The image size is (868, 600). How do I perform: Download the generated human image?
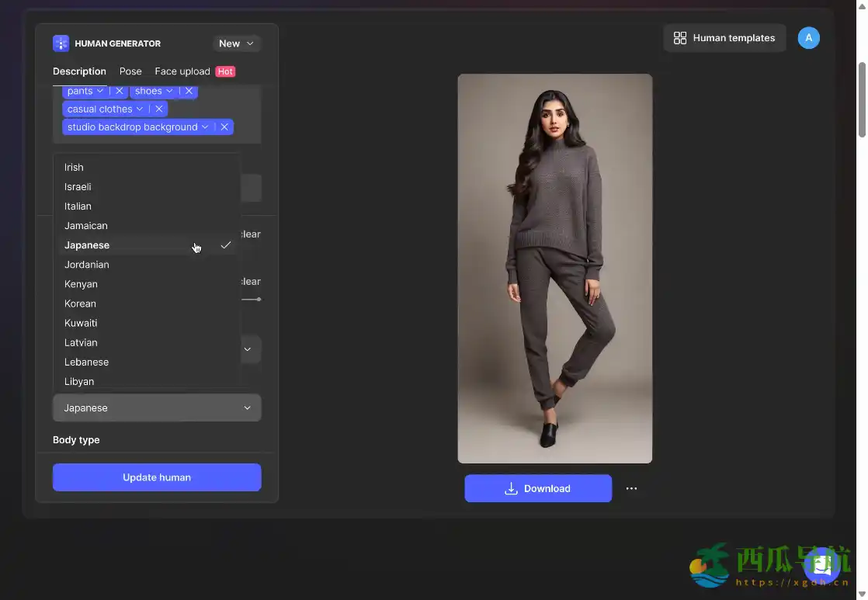coord(538,488)
